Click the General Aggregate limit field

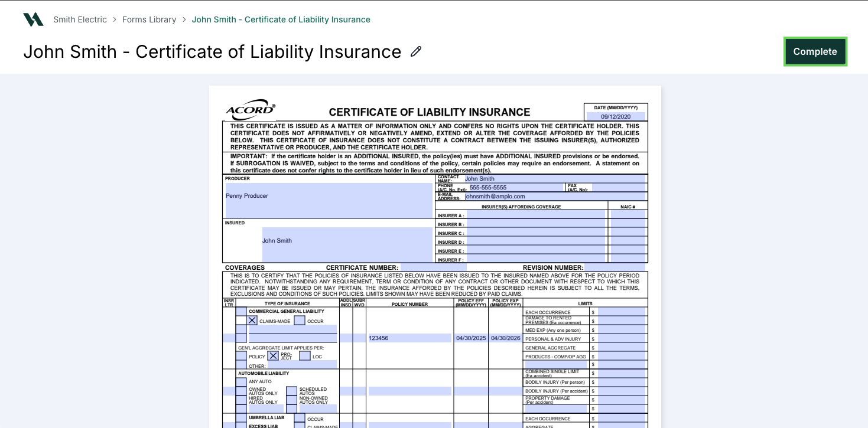[622, 347]
